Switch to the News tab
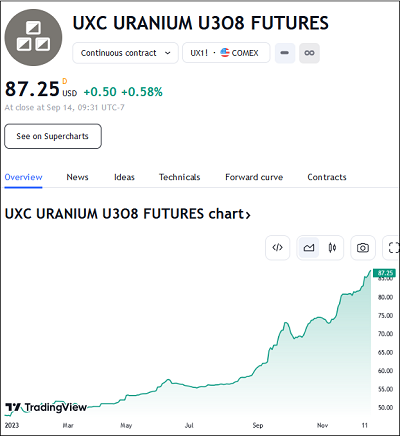Image resolution: width=400 pixels, height=436 pixels. click(x=77, y=177)
